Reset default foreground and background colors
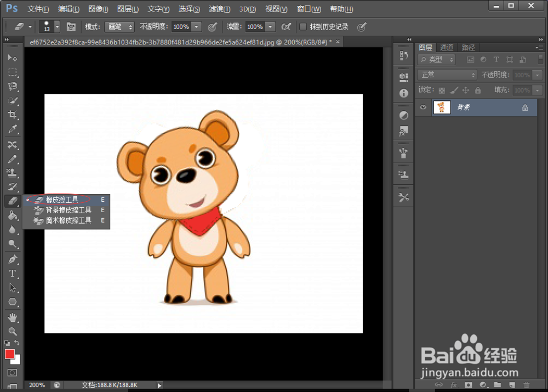 click(x=7, y=343)
